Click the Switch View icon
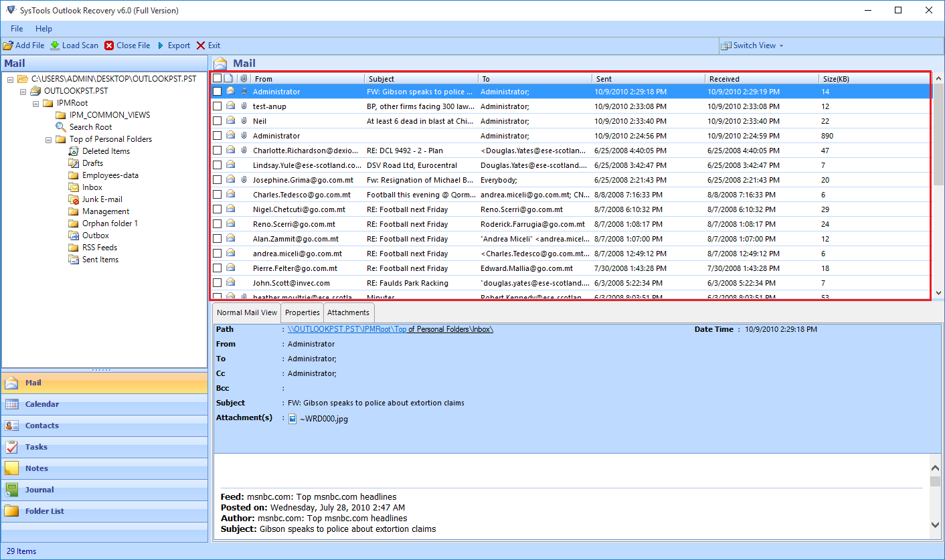Screen dimensions: 945x560 726,45
